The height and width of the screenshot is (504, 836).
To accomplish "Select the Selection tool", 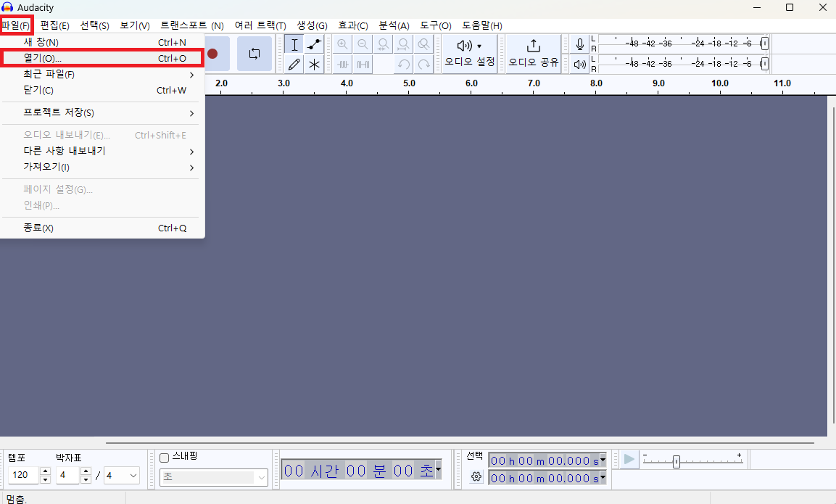I will (x=294, y=44).
